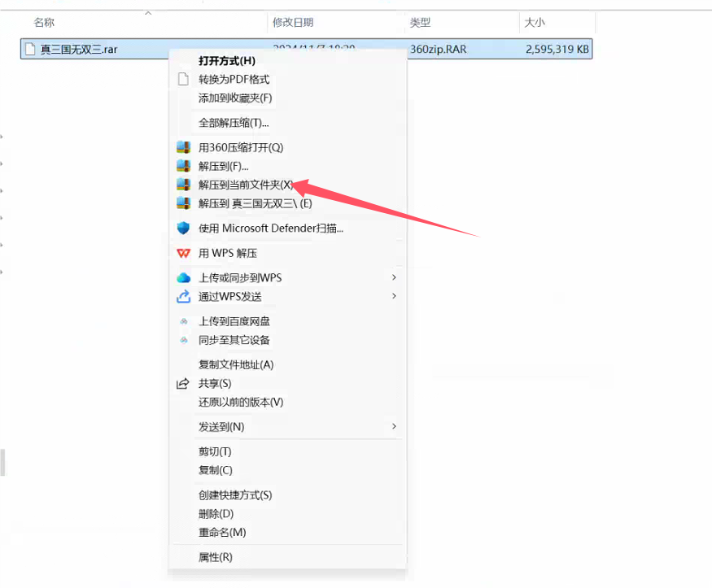Select 共享(S) entry

tap(215, 384)
